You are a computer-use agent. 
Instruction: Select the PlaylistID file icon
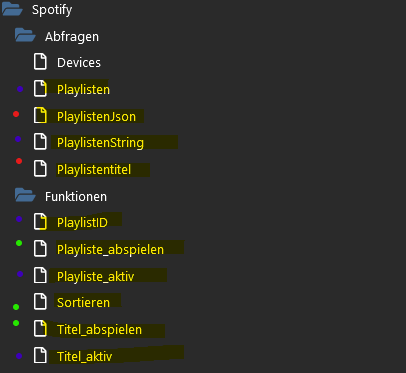[40, 222]
